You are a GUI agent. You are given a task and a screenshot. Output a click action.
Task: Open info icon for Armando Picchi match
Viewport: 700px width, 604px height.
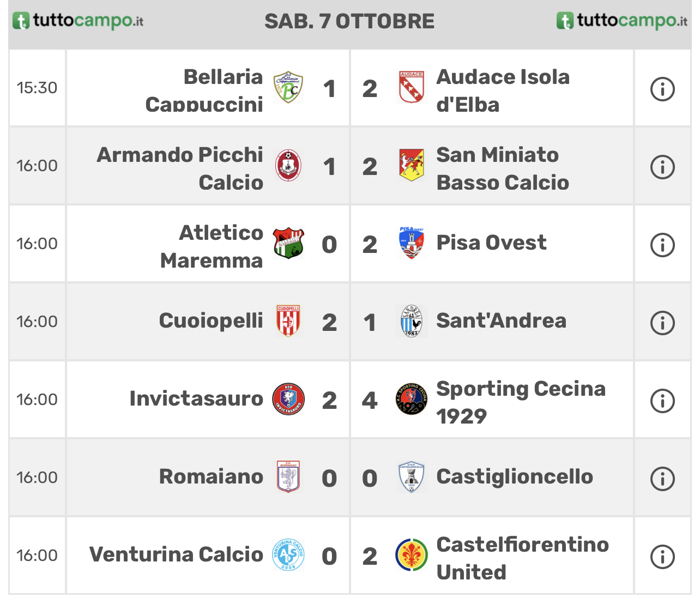(x=662, y=167)
